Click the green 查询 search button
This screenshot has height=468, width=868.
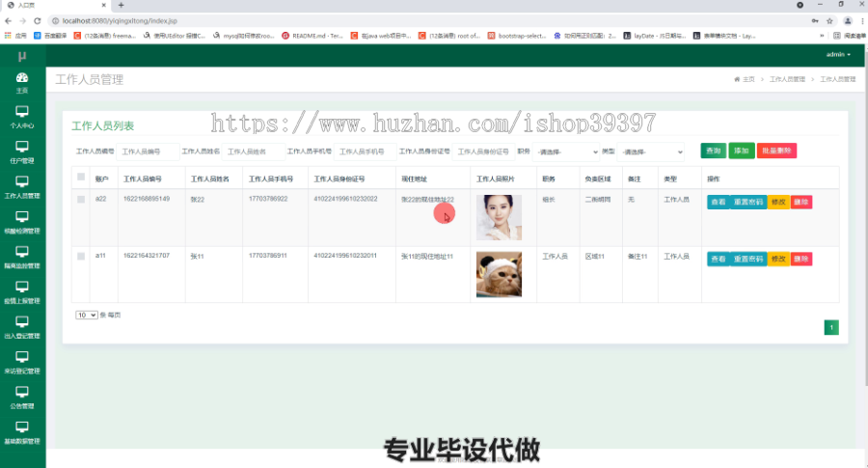tap(714, 151)
